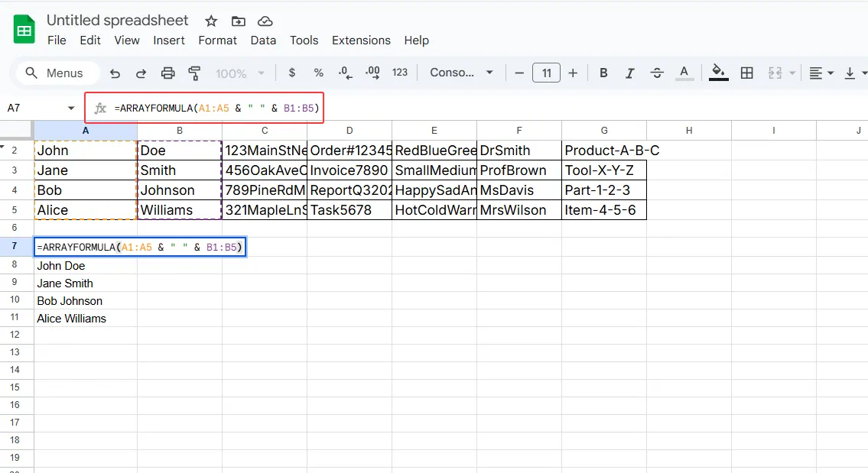868x473 pixels.
Task: Toggle italic formatting
Action: point(630,73)
